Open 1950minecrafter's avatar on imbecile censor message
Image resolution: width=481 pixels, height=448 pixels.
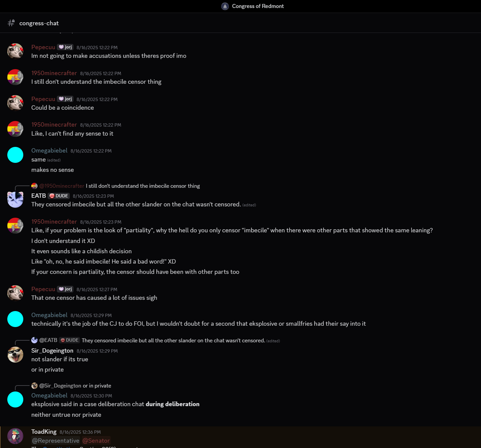coord(15,77)
